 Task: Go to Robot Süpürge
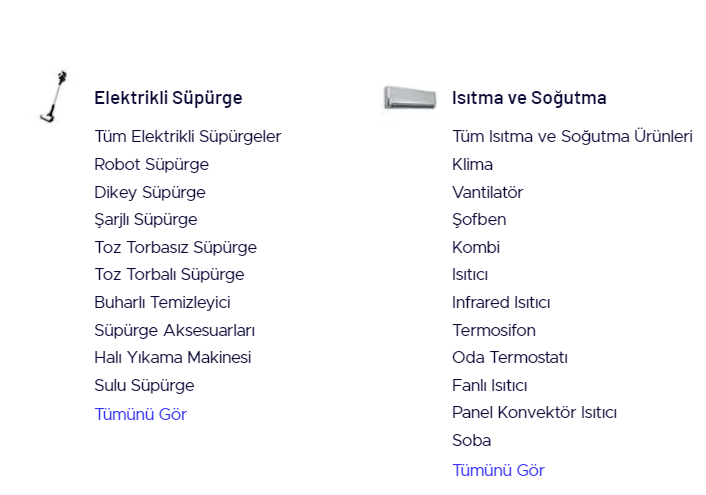click(151, 164)
